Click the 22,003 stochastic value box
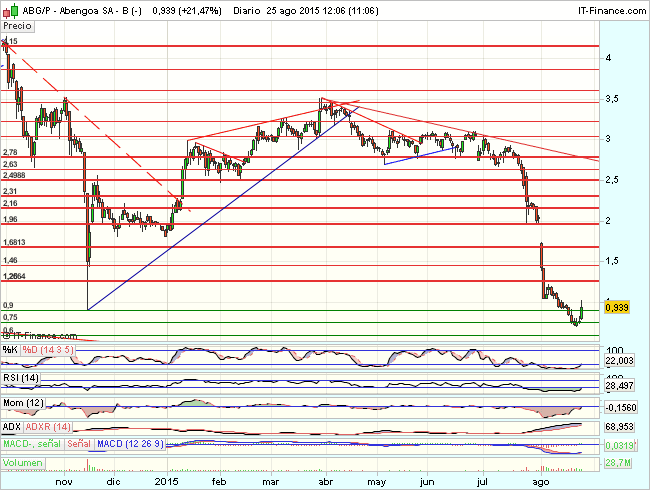This screenshot has height=490, width=650. click(619, 361)
